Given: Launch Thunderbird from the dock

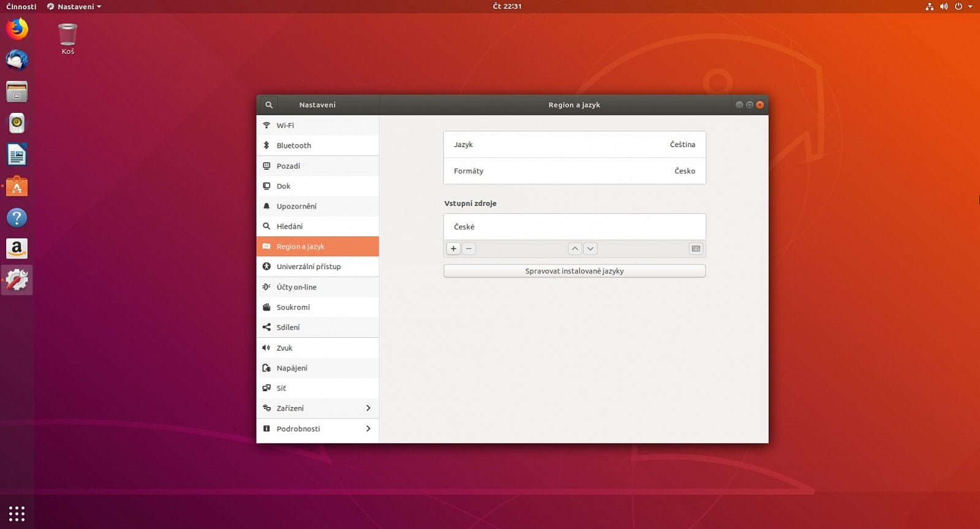Looking at the screenshot, I should pyautogui.click(x=17, y=60).
